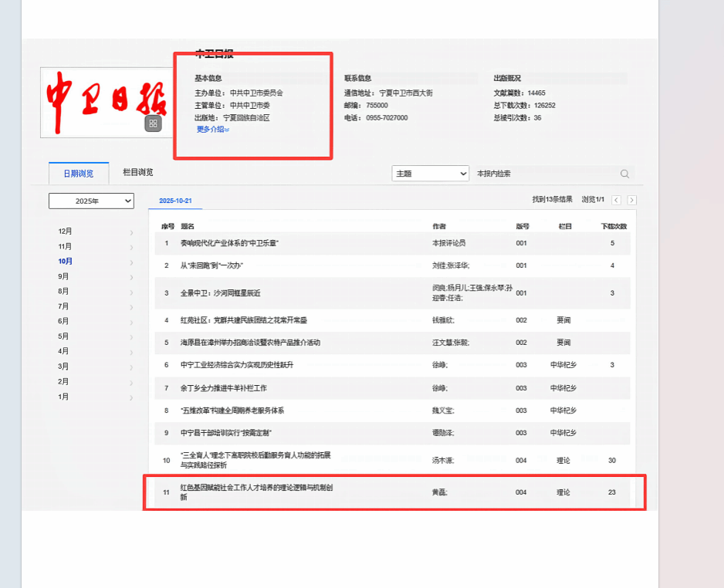Image resolution: width=724 pixels, height=588 pixels.
Task: Click 题名 column header
Action: pyautogui.click(x=188, y=226)
